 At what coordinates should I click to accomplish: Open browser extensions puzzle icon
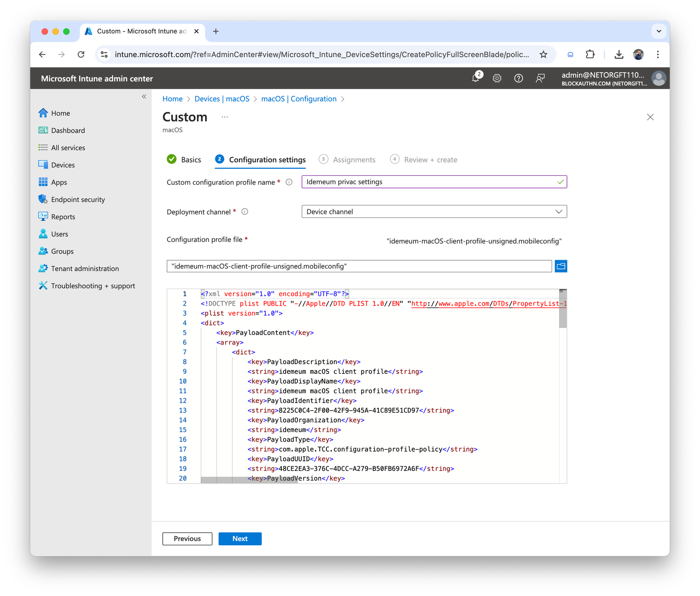[x=590, y=55]
